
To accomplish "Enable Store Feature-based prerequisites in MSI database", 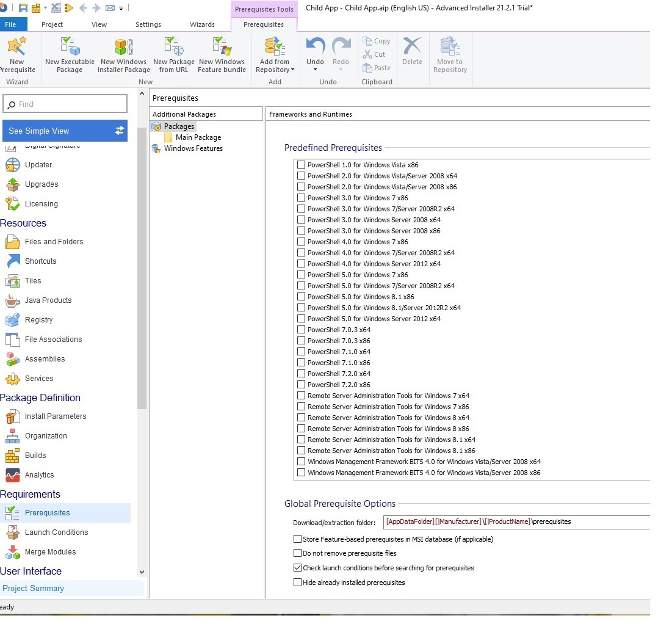I will click(297, 539).
